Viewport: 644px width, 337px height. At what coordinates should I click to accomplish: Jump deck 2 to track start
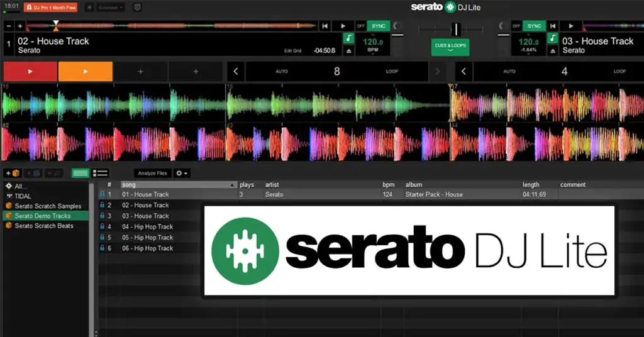click(553, 26)
